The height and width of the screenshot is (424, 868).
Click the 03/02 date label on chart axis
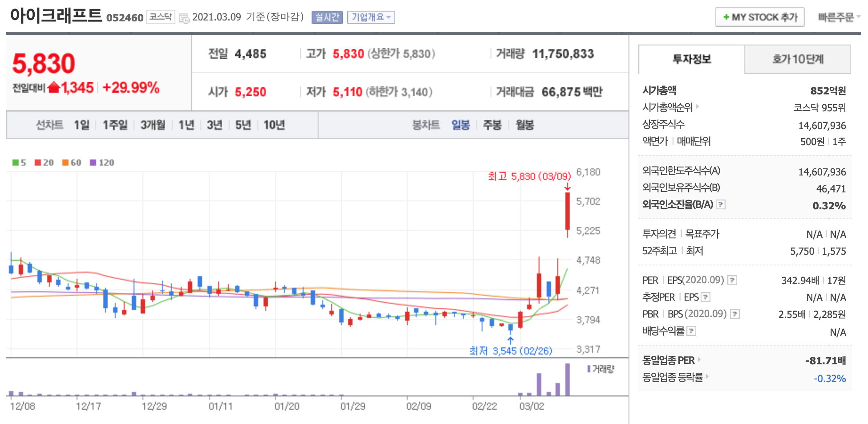[x=531, y=406]
